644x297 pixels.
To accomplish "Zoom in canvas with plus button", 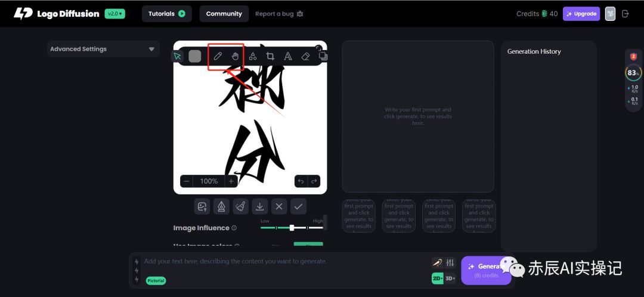I will tap(231, 181).
